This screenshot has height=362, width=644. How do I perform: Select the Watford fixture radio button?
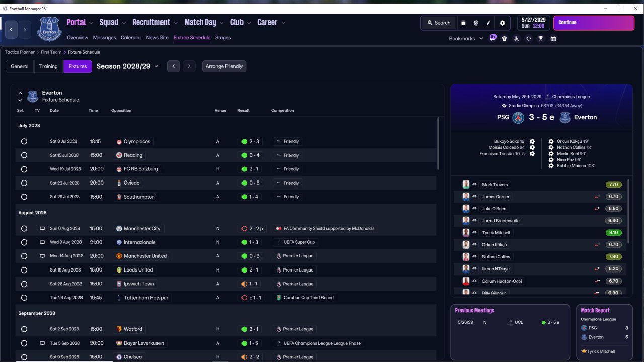pyautogui.click(x=24, y=329)
